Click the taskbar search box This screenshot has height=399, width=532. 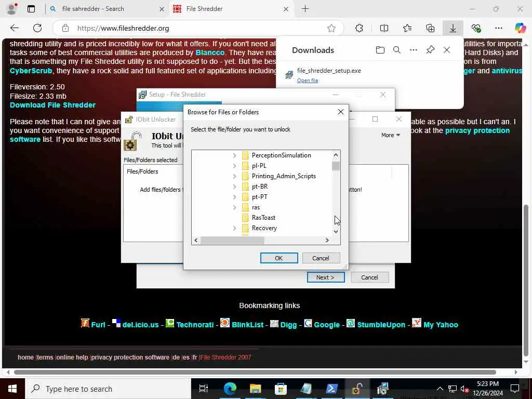pos(108,389)
